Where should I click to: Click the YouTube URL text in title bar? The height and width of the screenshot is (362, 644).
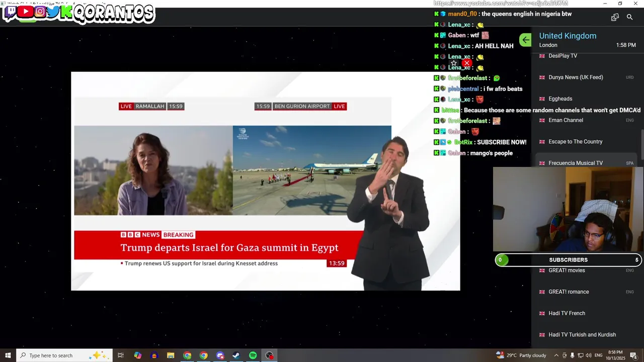501,4
